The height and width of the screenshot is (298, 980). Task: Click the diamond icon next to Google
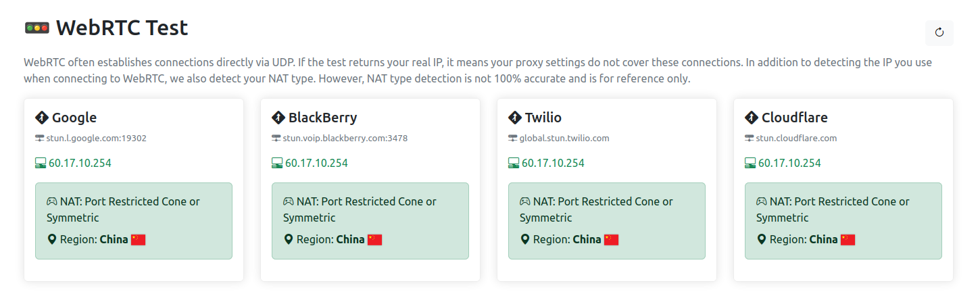pos(41,118)
